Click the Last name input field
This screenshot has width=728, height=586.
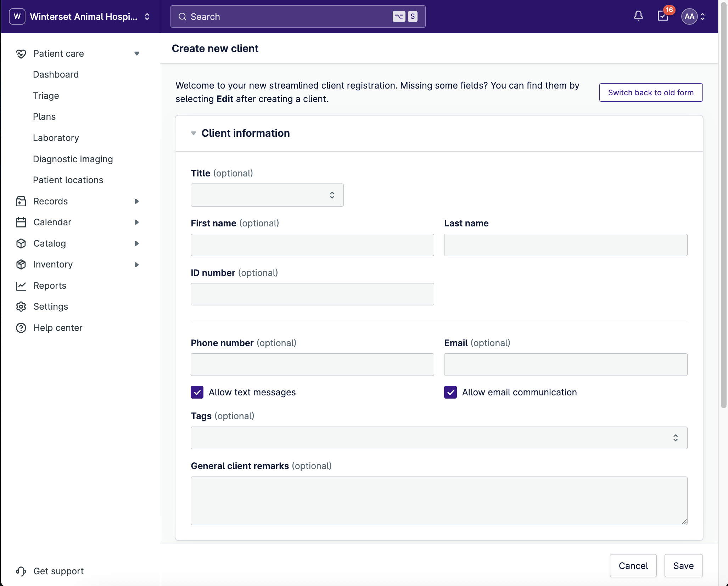click(x=565, y=245)
